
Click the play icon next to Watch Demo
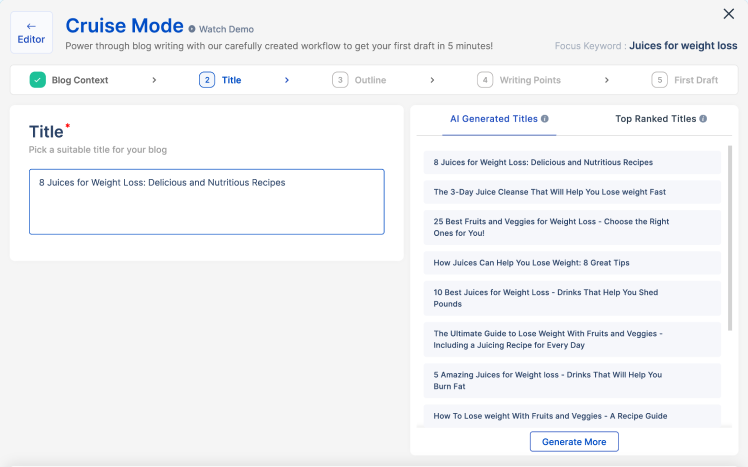pos(192,29)
